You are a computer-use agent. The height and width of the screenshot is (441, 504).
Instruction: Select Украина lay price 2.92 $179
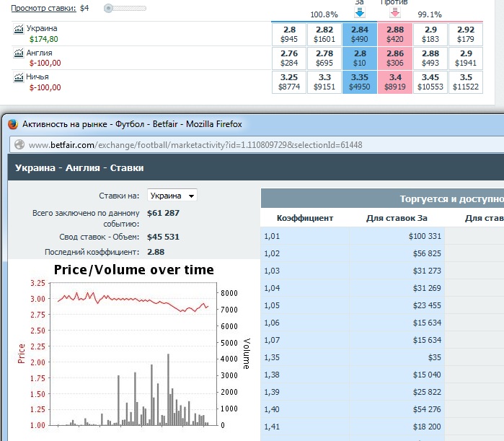tap(466, 34)
